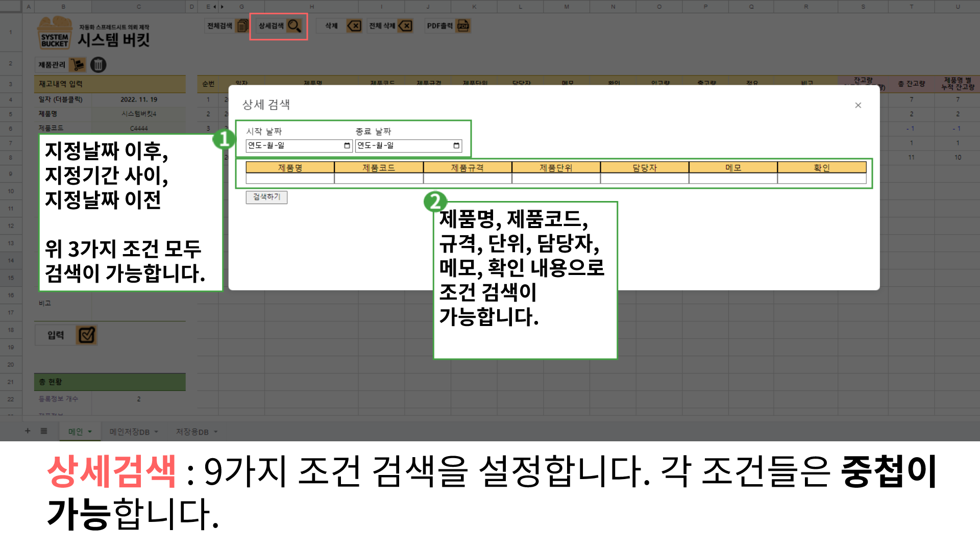Image resolution: width=980 pixels, height=551 pixels.
Task: Click the 재고내역 입력 header
Action: click(110, 84)
